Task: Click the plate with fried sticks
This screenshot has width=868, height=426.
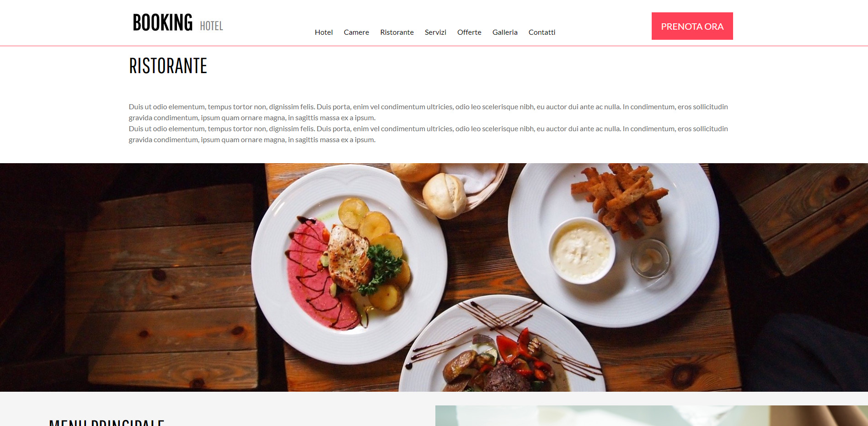Action: pyautogui.click(x=614, y=245)
